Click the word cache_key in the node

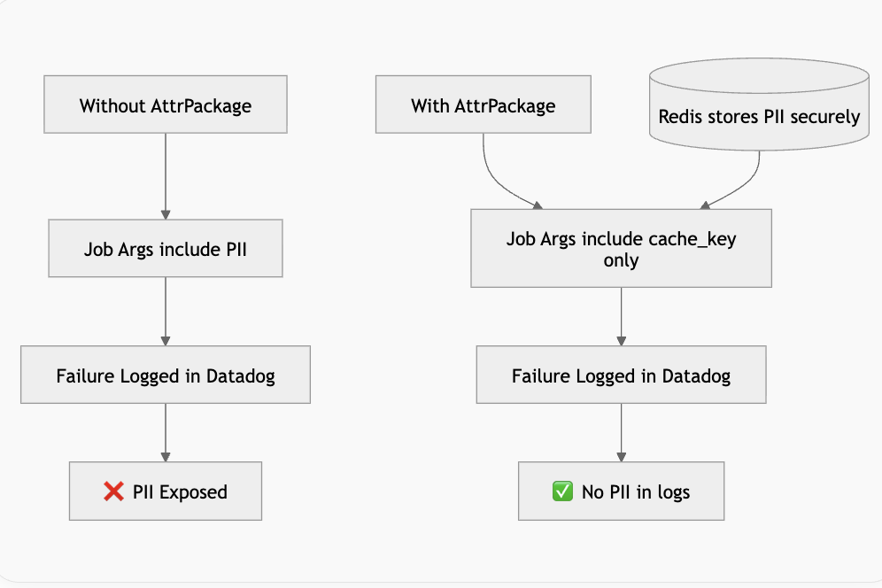coord(692,239)
